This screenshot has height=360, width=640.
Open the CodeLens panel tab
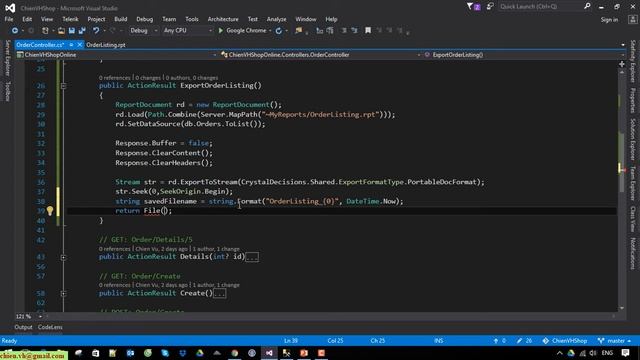coord(50,327)
